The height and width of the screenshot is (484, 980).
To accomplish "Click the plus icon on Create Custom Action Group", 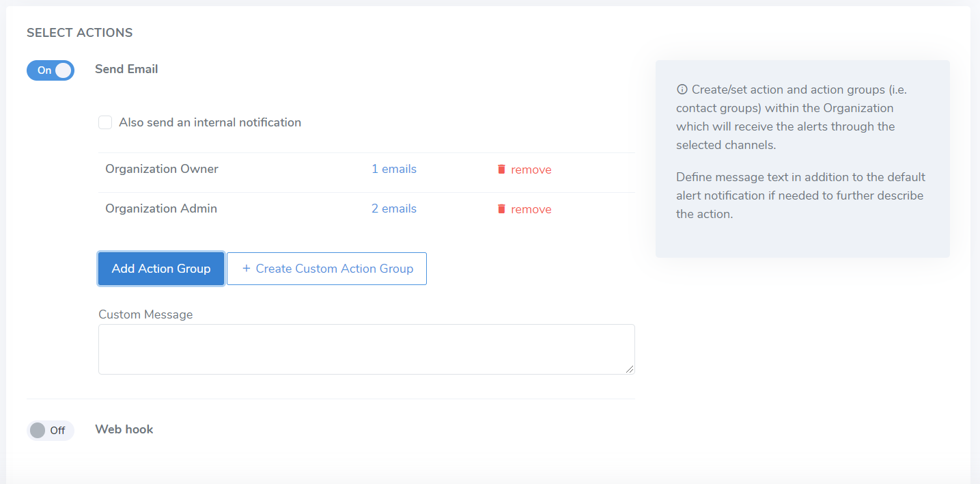I will [247, 269].
